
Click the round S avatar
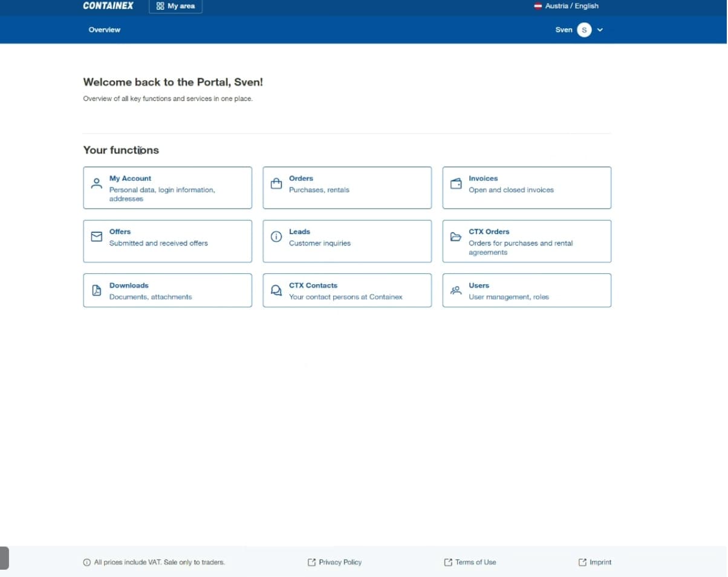583,30
